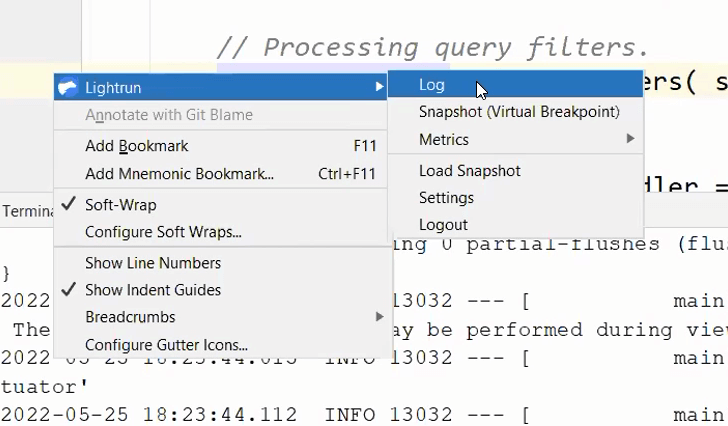Open Configure Gutter Icons dialog
The height and width of the screenshot is (426, 728).
point(166,345)
